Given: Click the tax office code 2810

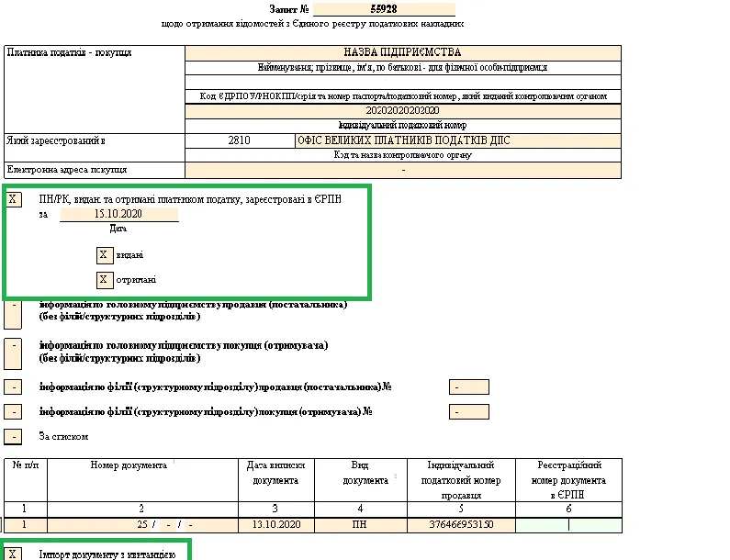Looking at the screenshot, I should (x=240, y=140).
